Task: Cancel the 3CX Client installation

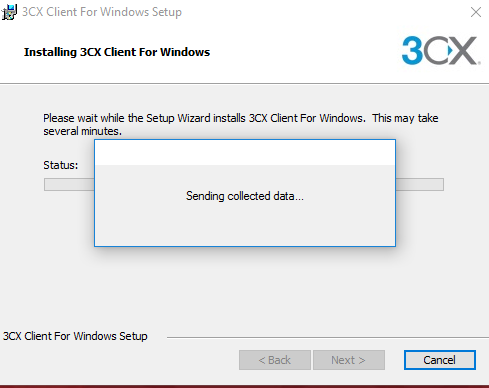Action: point(440,360)
